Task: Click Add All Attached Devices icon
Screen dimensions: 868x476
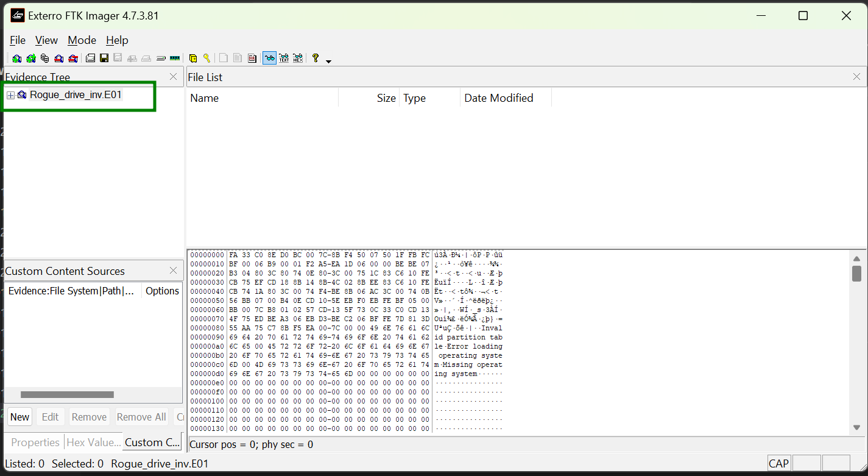Action: click(31, 59)
